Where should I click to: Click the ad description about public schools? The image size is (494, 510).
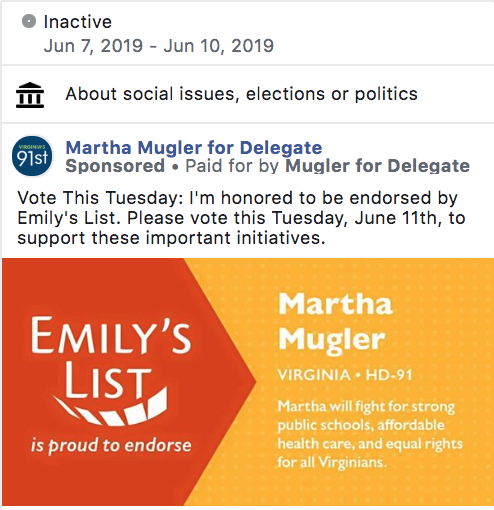click(370, 434)
